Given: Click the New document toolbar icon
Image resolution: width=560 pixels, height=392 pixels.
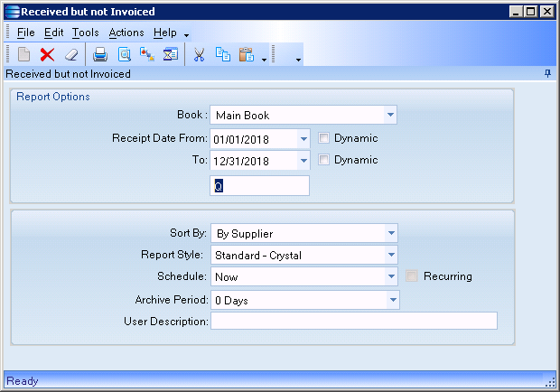Looking at the screenshot, I should (23, 54).
